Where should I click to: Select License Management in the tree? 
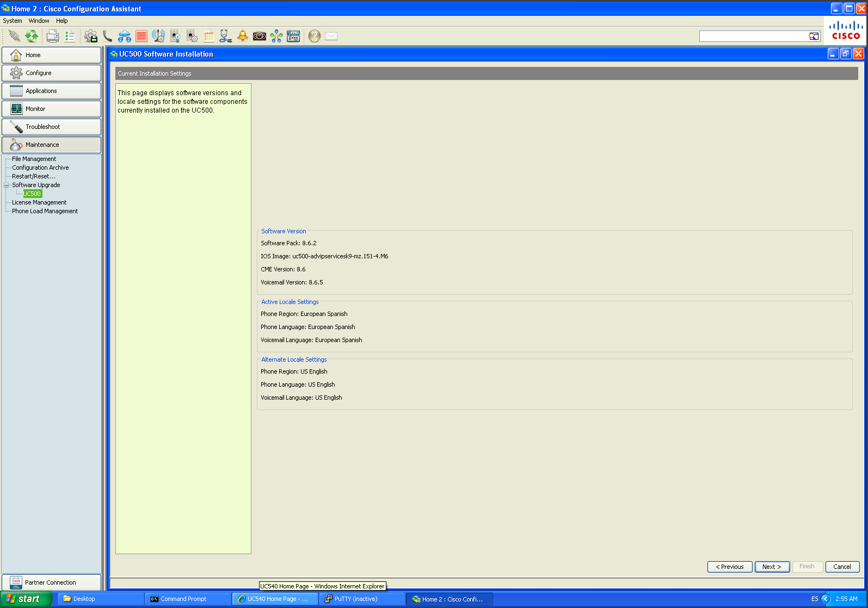pyautogui.click(x=39, y=202)
